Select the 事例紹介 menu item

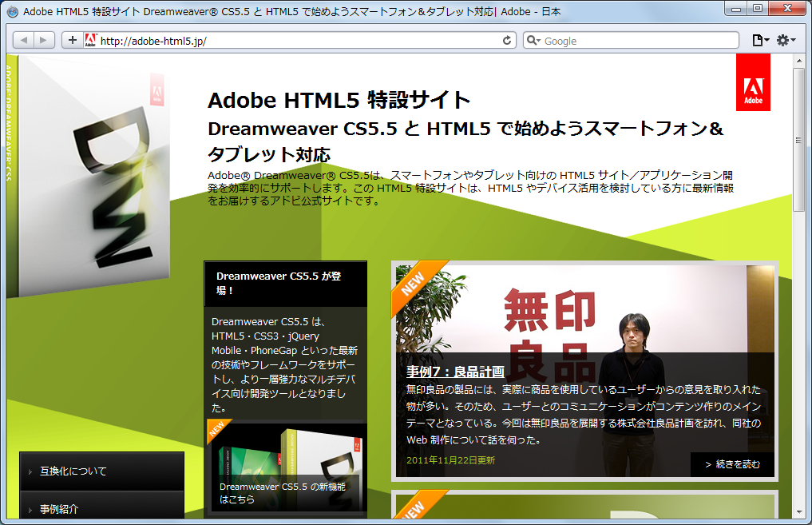click(101, 507)
